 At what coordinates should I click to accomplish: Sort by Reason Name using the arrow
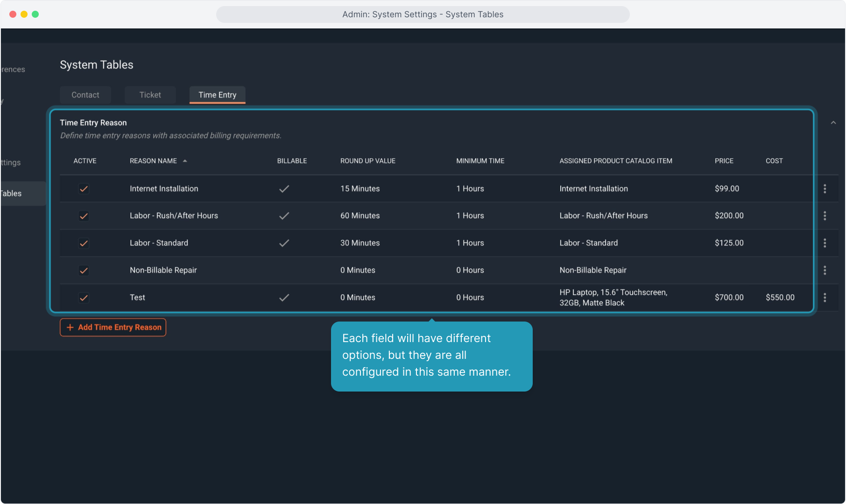(185, 161)
